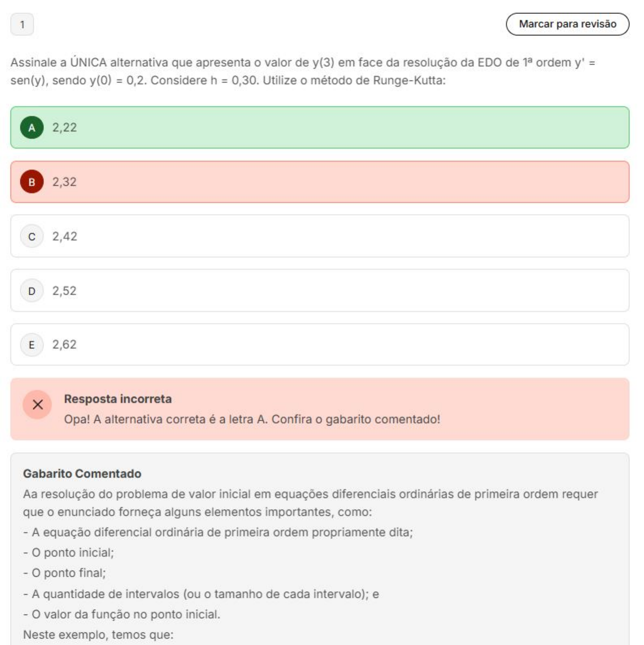
Task: Select the letter A circle icon
Action: click(x=32, y=128)
